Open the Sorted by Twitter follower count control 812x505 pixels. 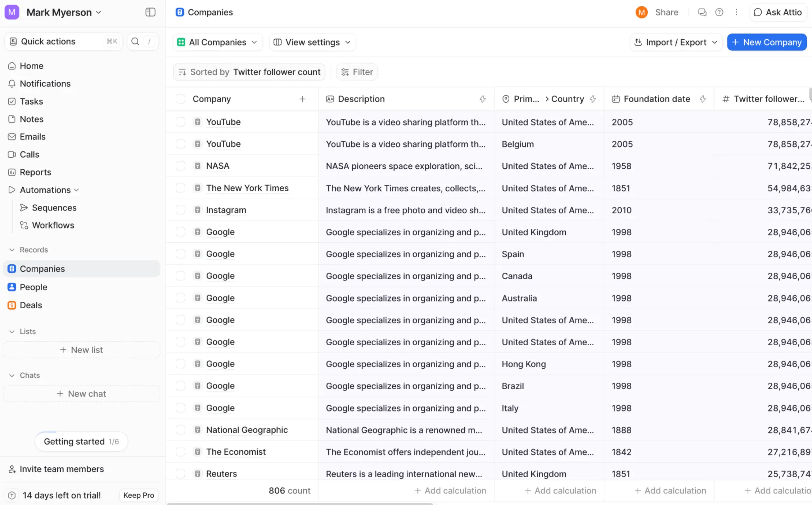coord(249,72)
